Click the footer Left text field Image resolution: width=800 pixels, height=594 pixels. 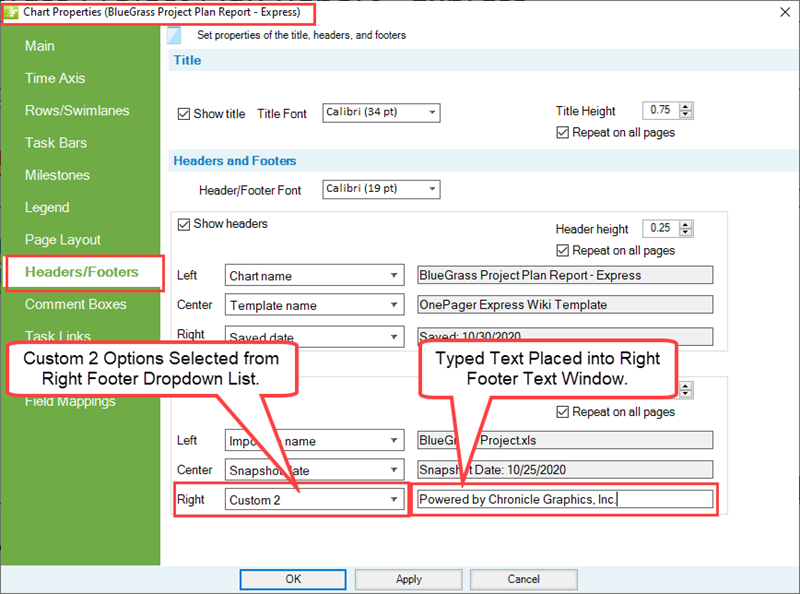point(565,440)
